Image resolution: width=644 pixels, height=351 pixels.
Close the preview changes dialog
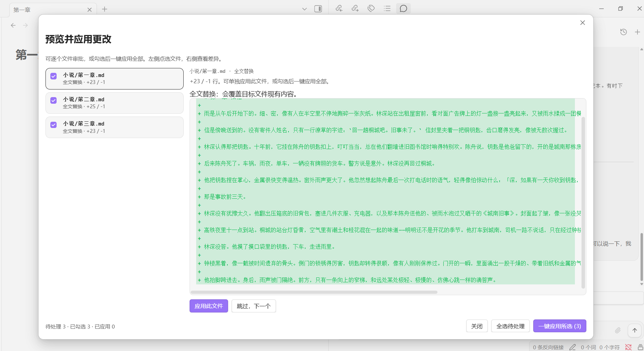pos(583,23)
